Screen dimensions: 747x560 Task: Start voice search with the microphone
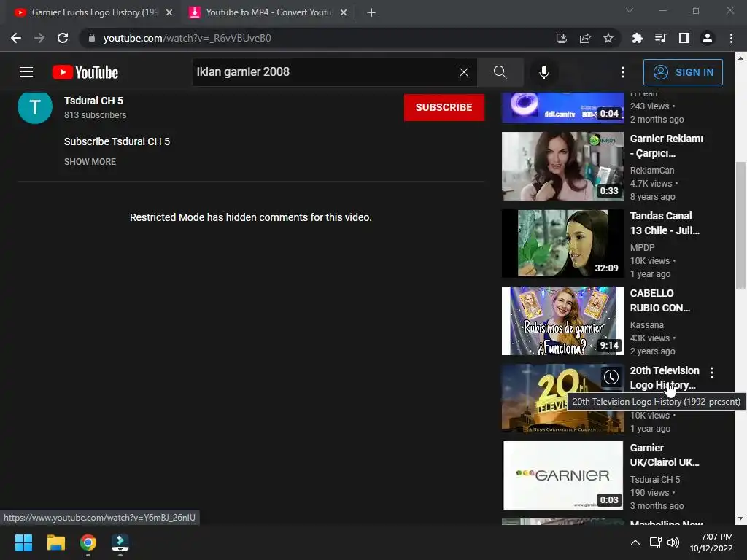(544, 72)
